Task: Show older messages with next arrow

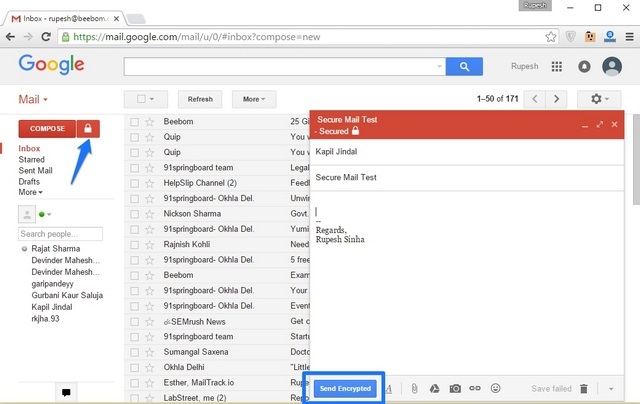Action: (x=556, y=99)
